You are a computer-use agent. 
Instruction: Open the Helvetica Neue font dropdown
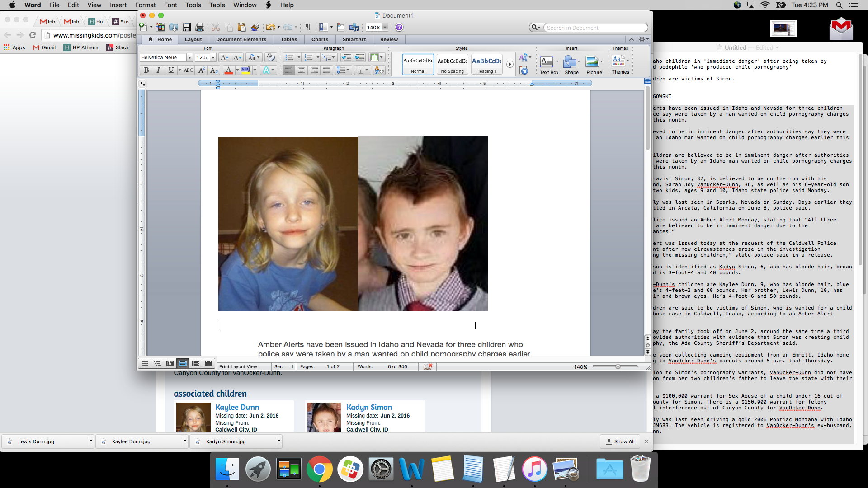coord(189,57)
